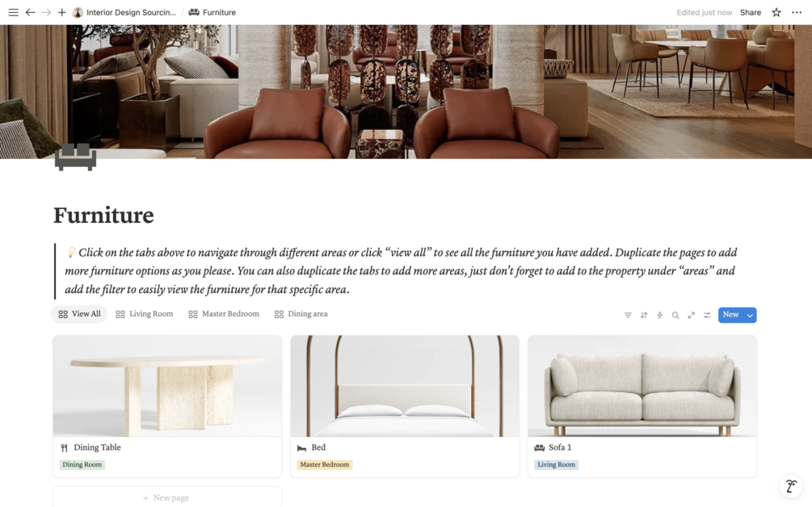Search the furniture database
The height and width of the screenshot is (507, 812).
(675, 315)
